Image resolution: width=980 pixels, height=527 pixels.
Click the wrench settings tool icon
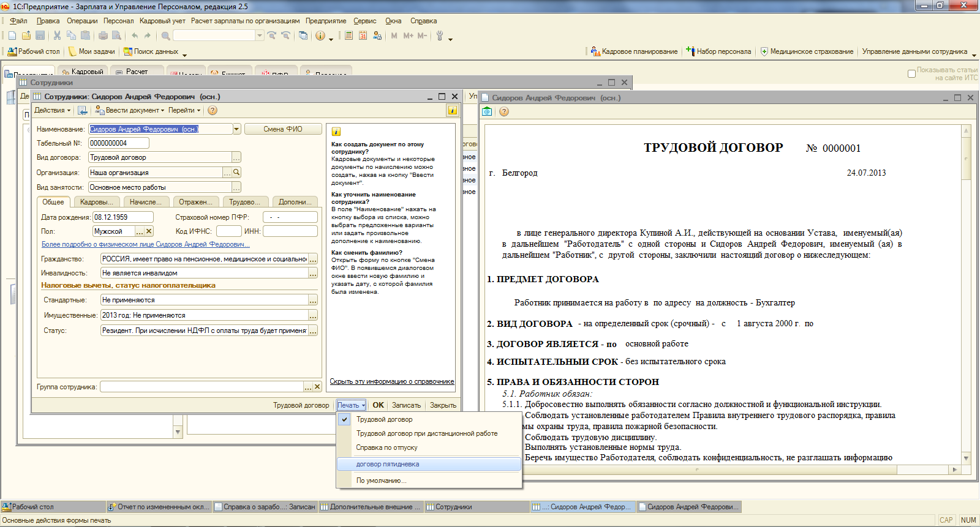tap(440, 36)
